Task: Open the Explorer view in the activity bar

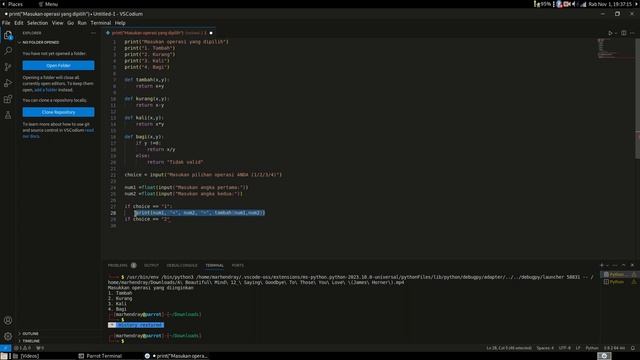Action: point(8,36)
